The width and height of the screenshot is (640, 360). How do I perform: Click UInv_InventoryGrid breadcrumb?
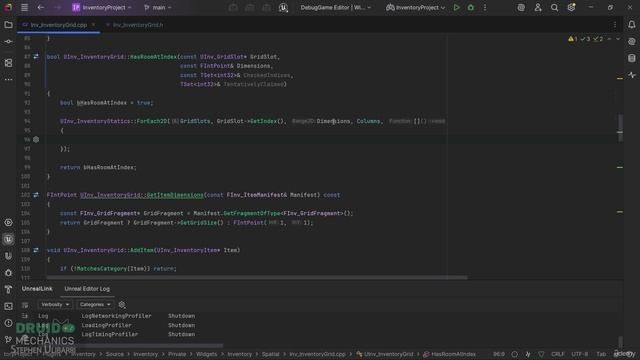pyautogui.click(x=385, y=354)
